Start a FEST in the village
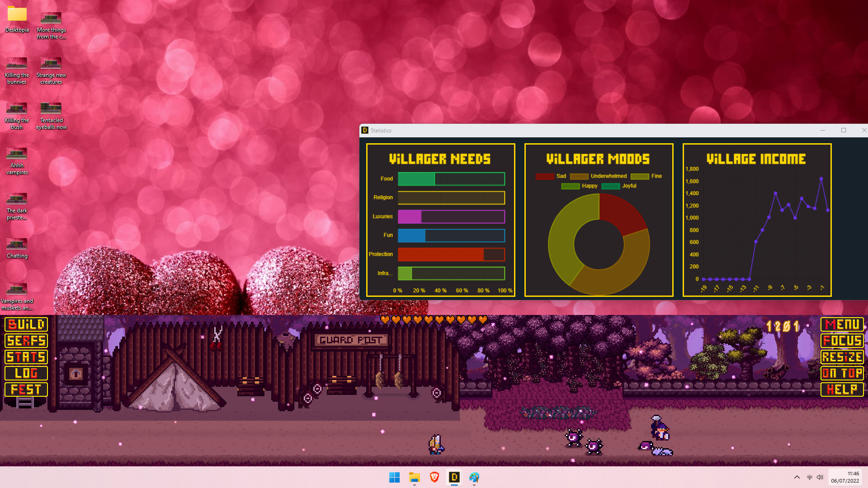 pos(25,389)
